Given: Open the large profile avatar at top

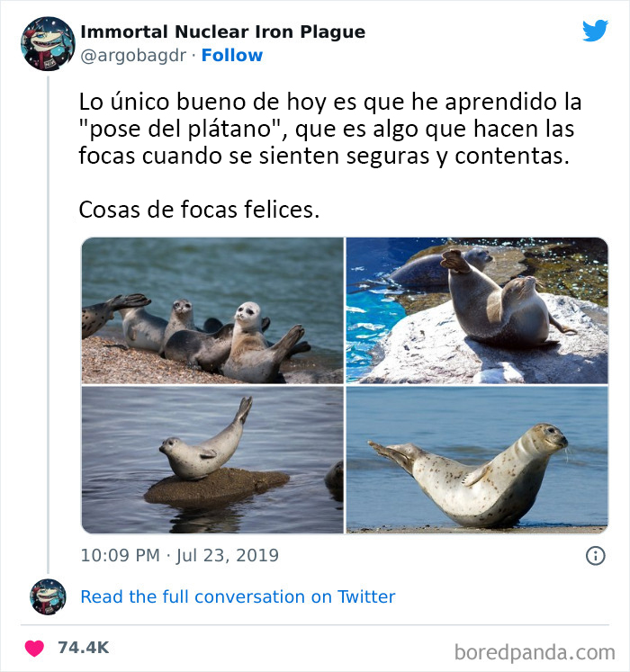Looking at the screenshot, I should tap(48, 43).
